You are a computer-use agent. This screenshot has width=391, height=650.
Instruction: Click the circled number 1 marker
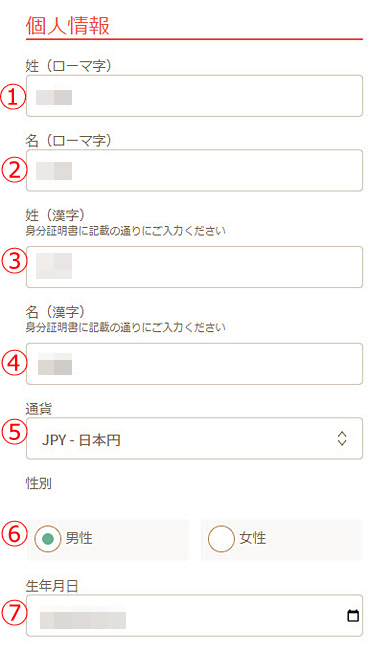pos(12,97)
